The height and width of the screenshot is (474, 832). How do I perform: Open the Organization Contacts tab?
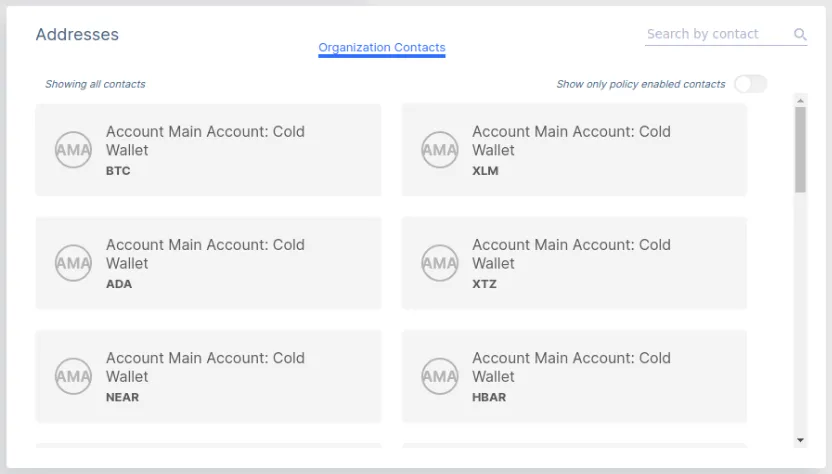(x=382, y=48)
